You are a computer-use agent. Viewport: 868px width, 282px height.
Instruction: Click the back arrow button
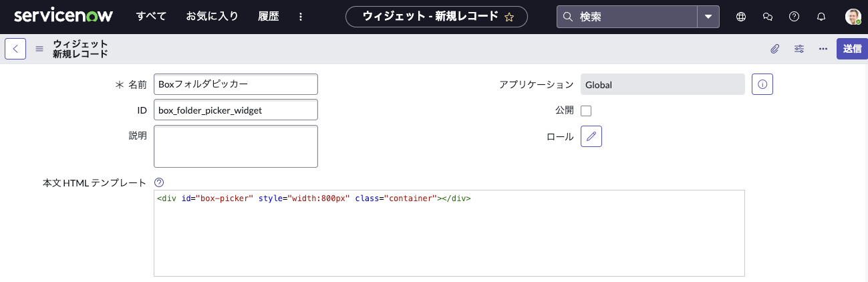pos(15,49)
